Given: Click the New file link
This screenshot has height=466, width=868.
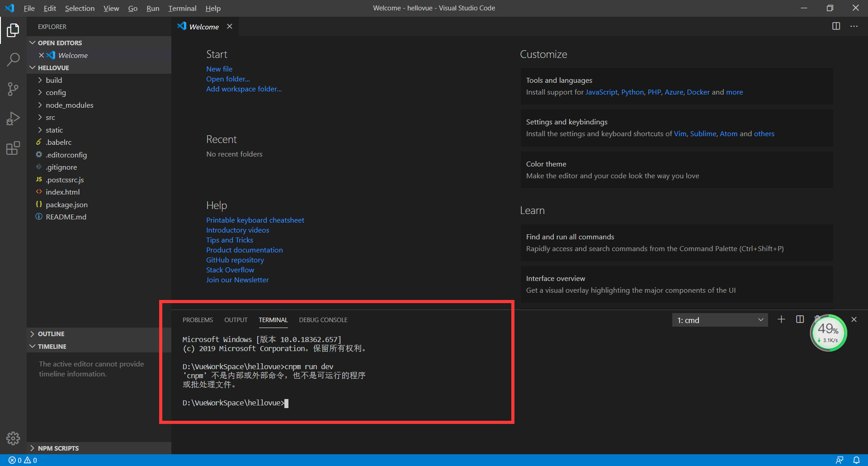Looking at the screenshot, I should (x=219, y=69).
